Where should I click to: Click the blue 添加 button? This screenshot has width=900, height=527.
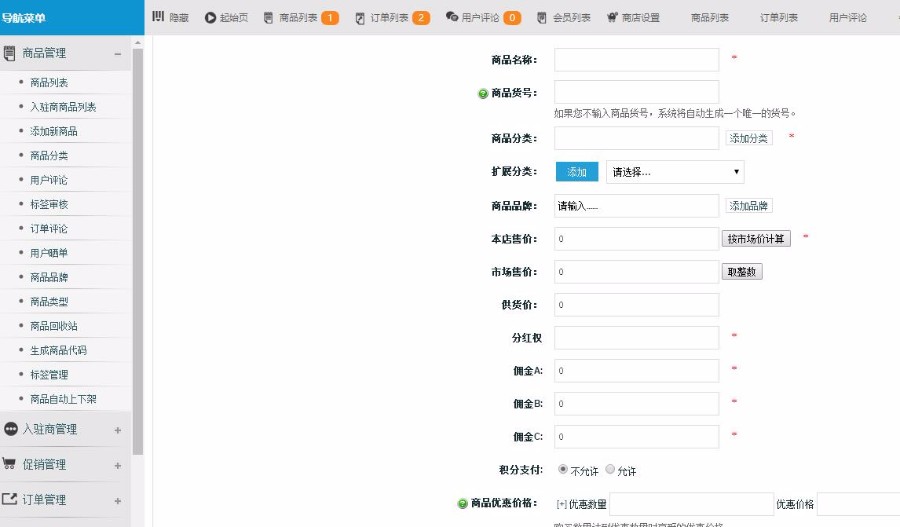click(x=577, y=172)
